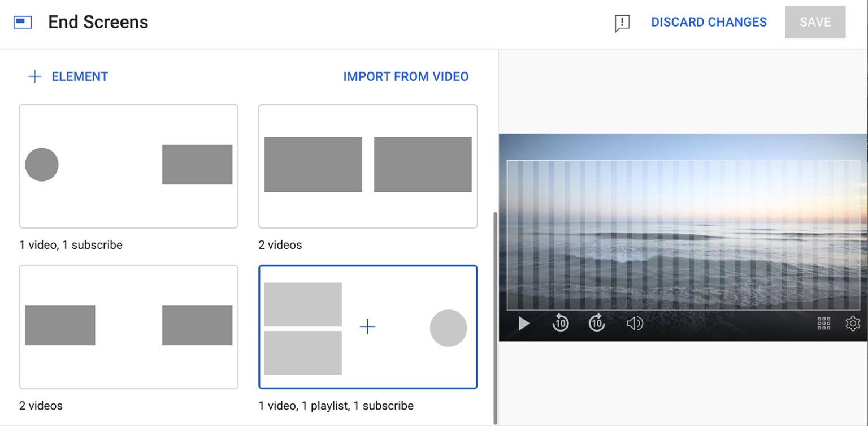868x426 pixels.
Task: Send feedback using the exclamation speech bubble icon
Action: 622,23
